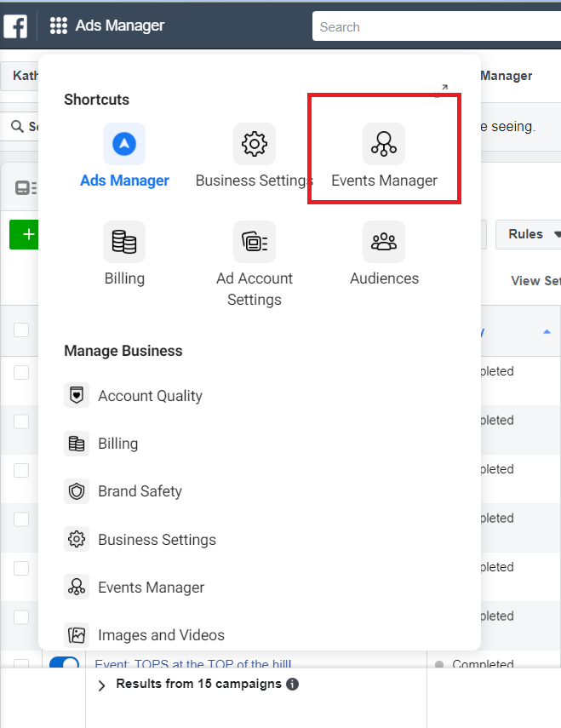Image resolution: width=561 pixels, height=728 pixels.
Task: Open the Billing shortcut icon
Action: coord(124,242)
